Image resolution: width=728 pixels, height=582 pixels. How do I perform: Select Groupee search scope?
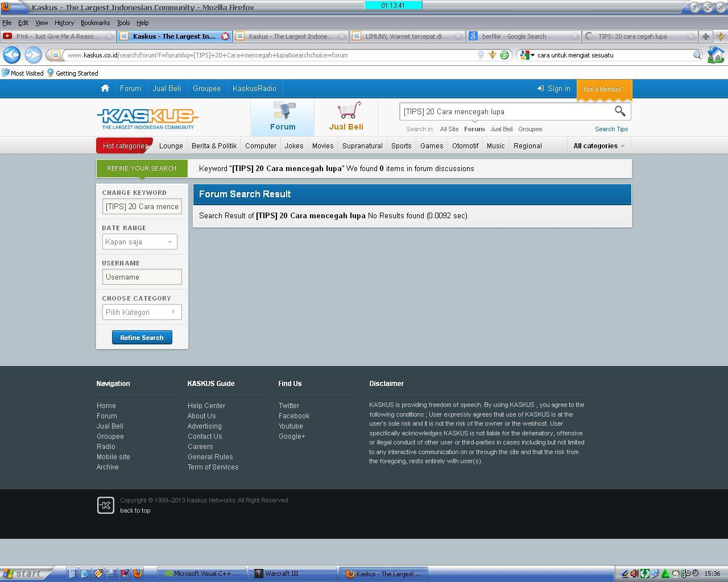(530, 129)
